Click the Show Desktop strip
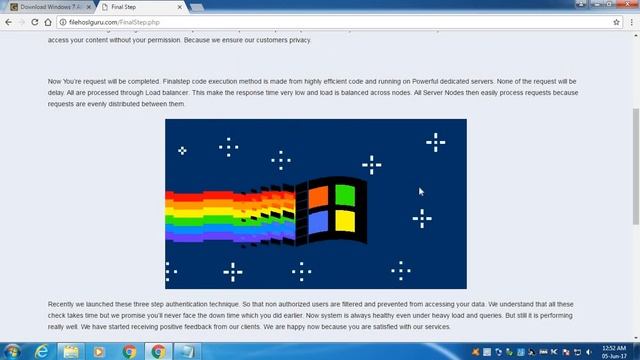 [x=637, y=351]
